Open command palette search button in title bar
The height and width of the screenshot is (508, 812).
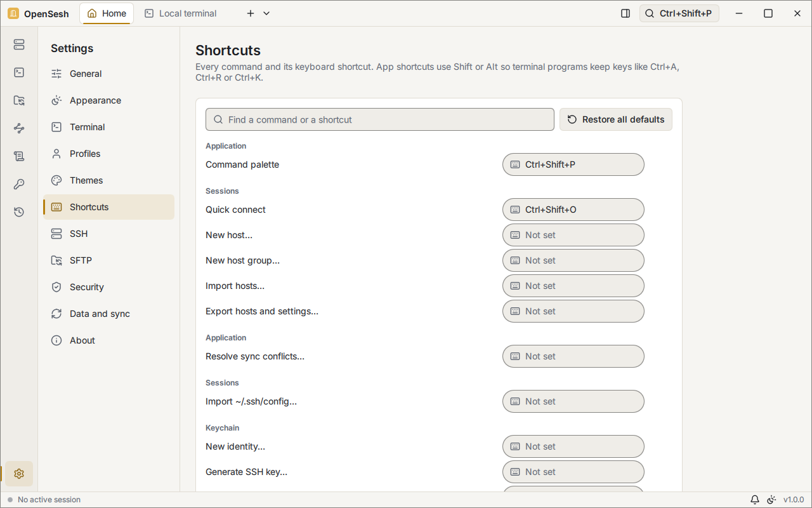[679, 13]
